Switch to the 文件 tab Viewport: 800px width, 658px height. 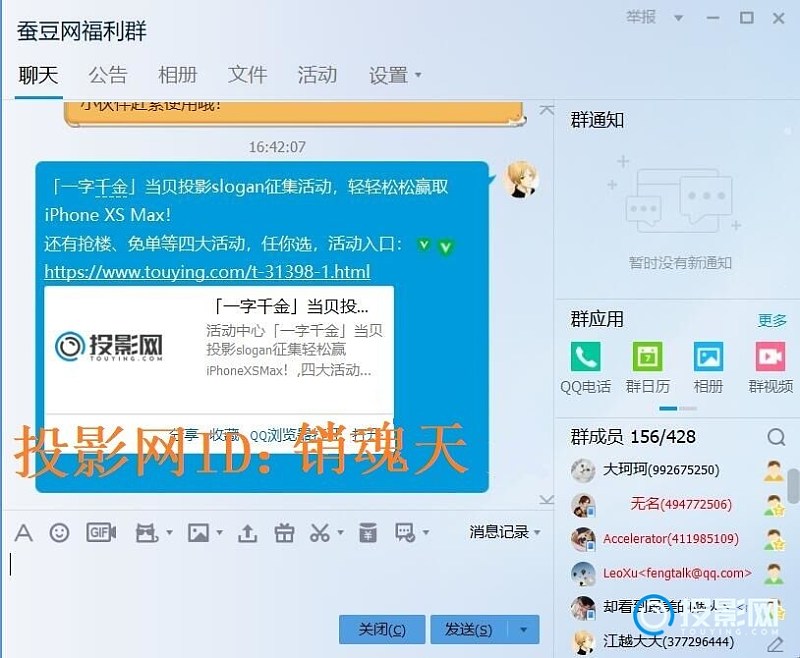(x=247, y=75)
